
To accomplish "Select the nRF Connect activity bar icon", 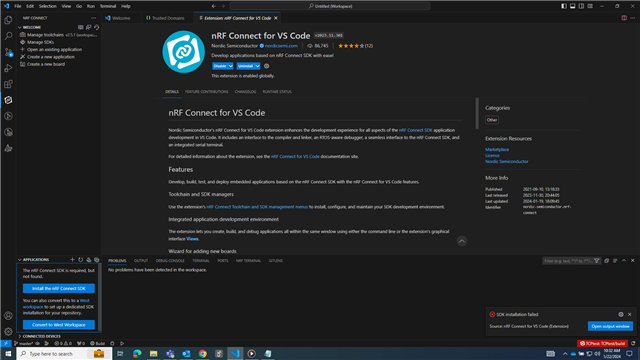I will [x=8, y=100].
